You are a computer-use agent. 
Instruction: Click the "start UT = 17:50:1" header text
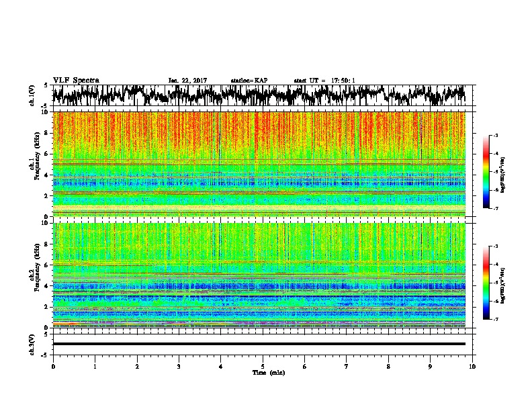(324, 81)
